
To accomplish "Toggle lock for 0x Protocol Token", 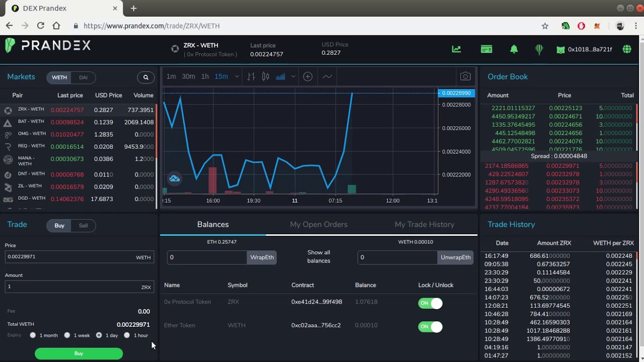I will tap(430, 303).
